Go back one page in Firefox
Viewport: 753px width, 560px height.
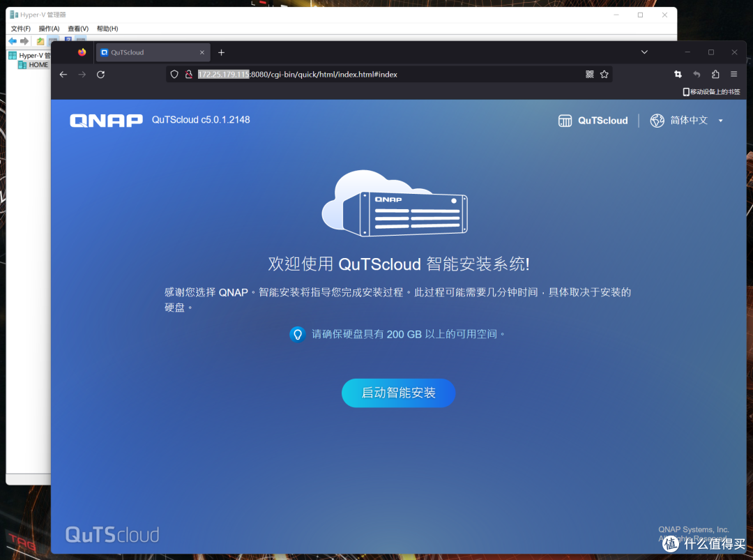(63, 75)
